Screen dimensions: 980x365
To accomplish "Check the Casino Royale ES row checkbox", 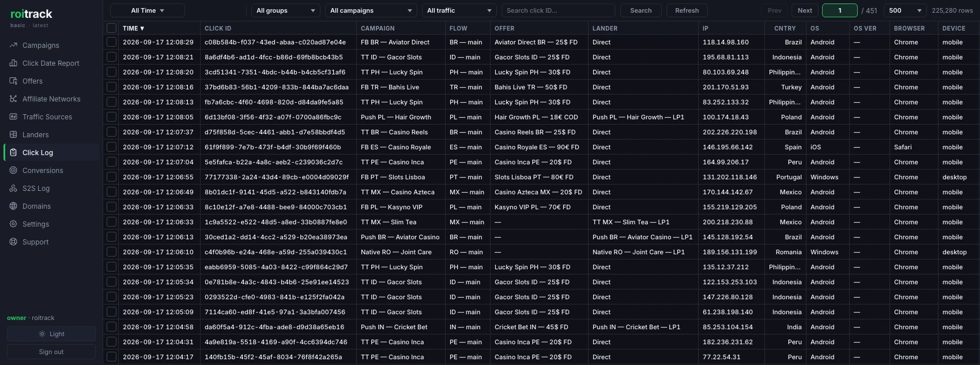I will [x=111, y=147].
